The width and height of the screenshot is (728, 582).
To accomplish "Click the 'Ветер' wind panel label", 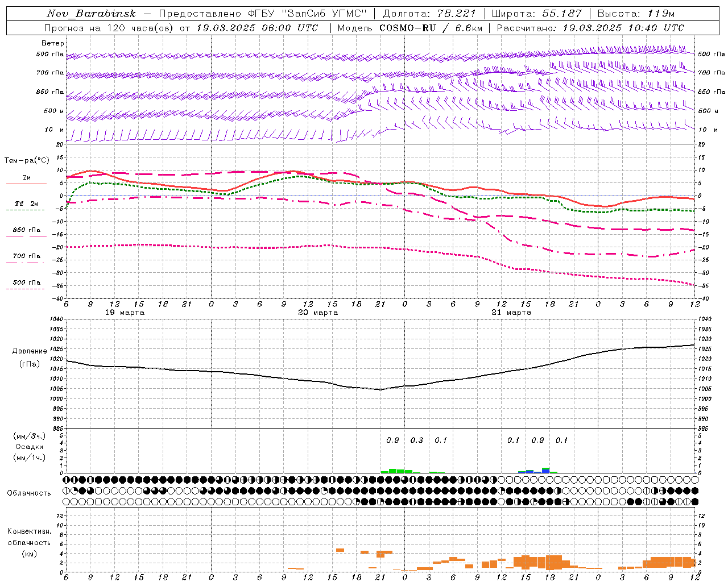I will pos(53,43).
